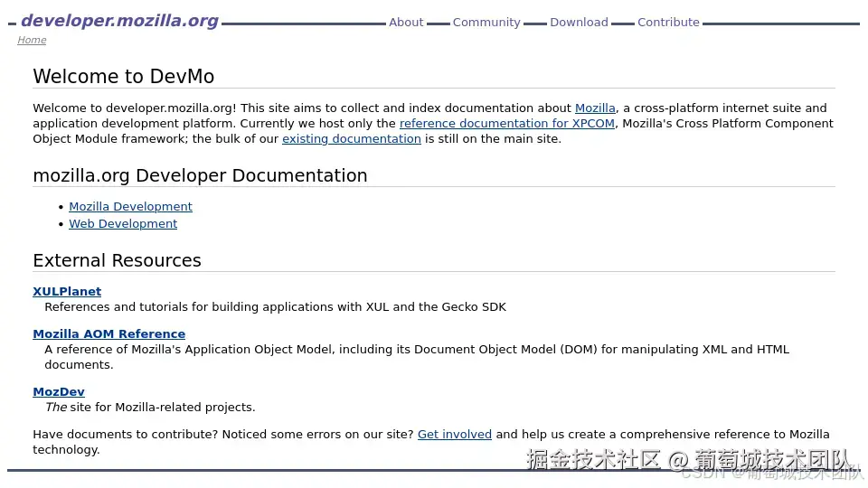The image size is (868, 488).
Task: Open the Community navigation item
Action: [486, 23]
